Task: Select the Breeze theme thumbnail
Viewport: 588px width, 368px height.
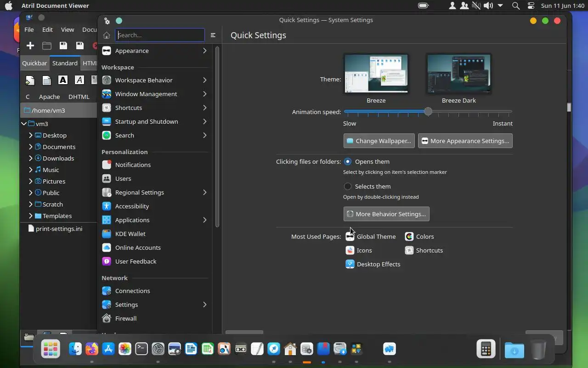Action: tap(376, 74)
